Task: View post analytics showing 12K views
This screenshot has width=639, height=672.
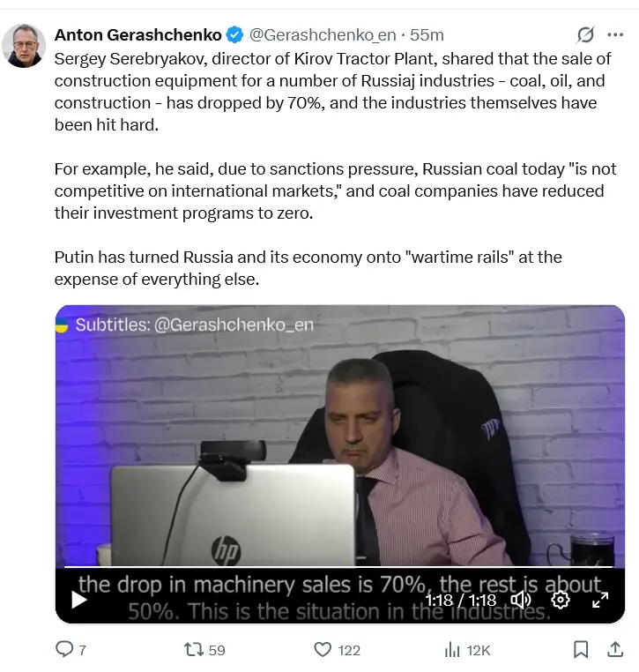Action: [x=467, y=650]
